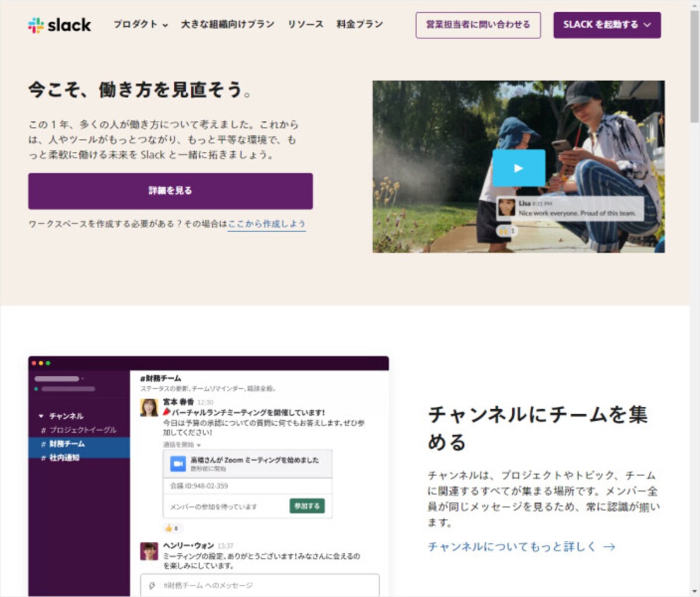Open the Slack logo home link
The image size is (700, 597).
coord(60,25)
